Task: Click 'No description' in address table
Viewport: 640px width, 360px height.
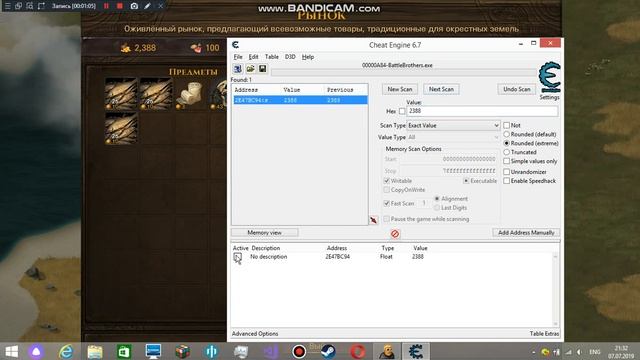Action: click(269, 257)
